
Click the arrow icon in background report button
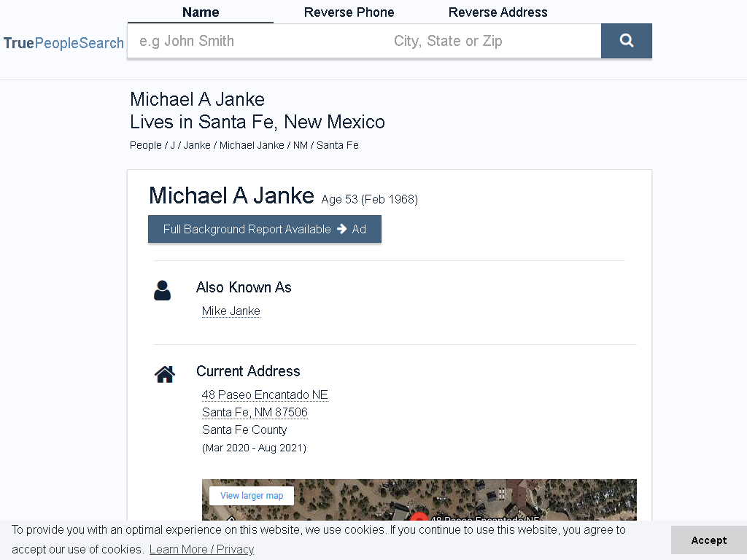(341, 229)
